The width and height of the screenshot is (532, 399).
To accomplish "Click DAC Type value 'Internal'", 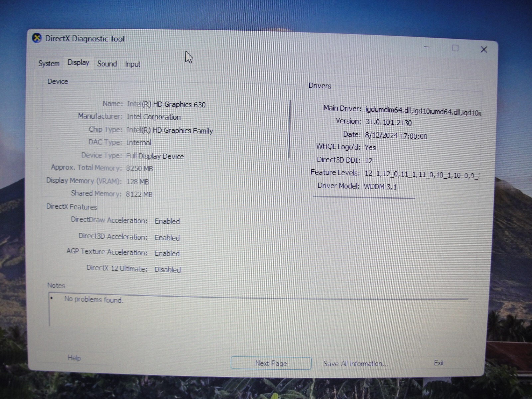I will click(x=139, y=143).
